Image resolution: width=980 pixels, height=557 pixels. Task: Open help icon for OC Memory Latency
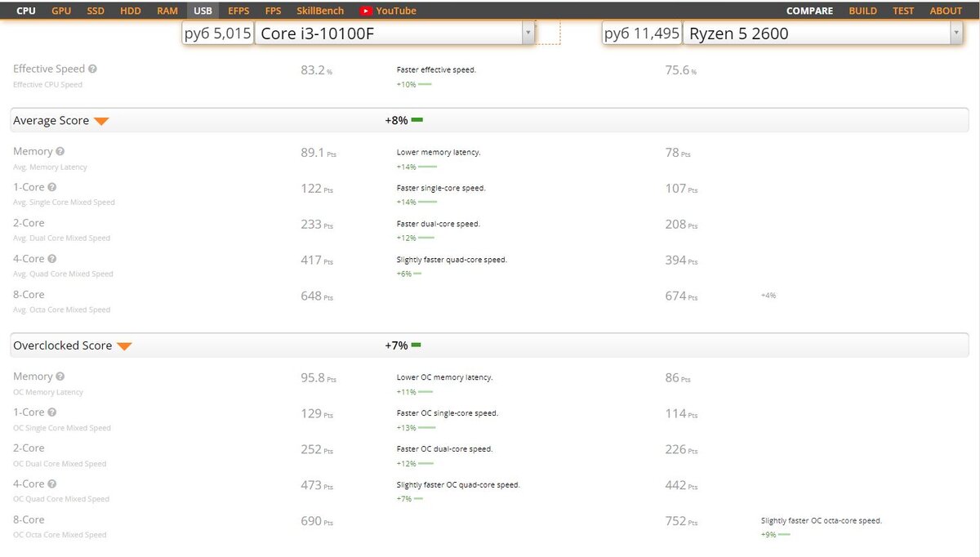pos(60,377)
